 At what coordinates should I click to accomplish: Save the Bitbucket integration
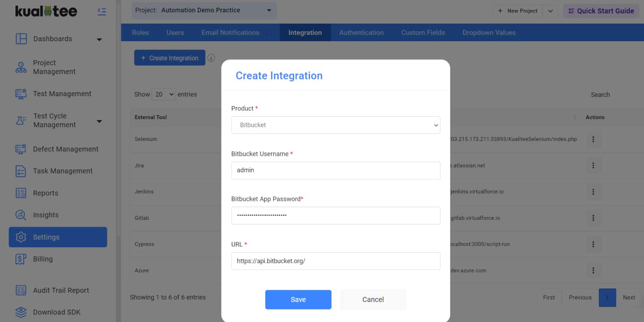click(298, 300)
